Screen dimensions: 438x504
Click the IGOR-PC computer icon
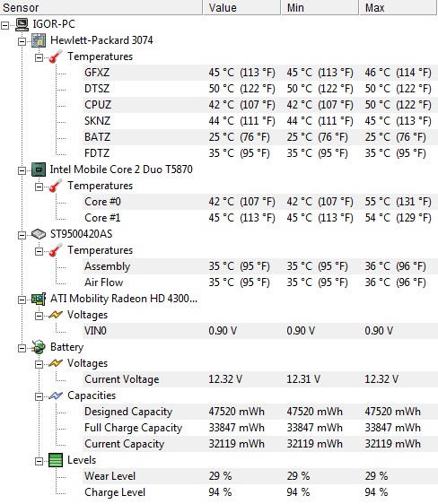point(22,24)
